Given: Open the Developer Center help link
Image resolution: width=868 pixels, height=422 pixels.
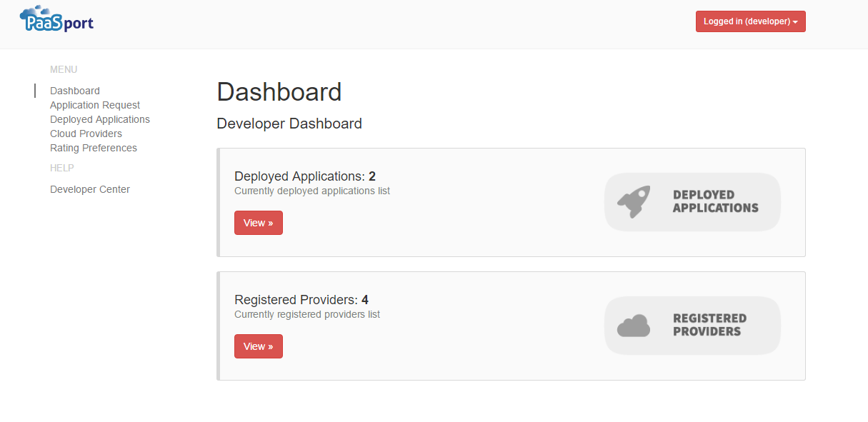Looking at the screenshot, I should [90, 189].
